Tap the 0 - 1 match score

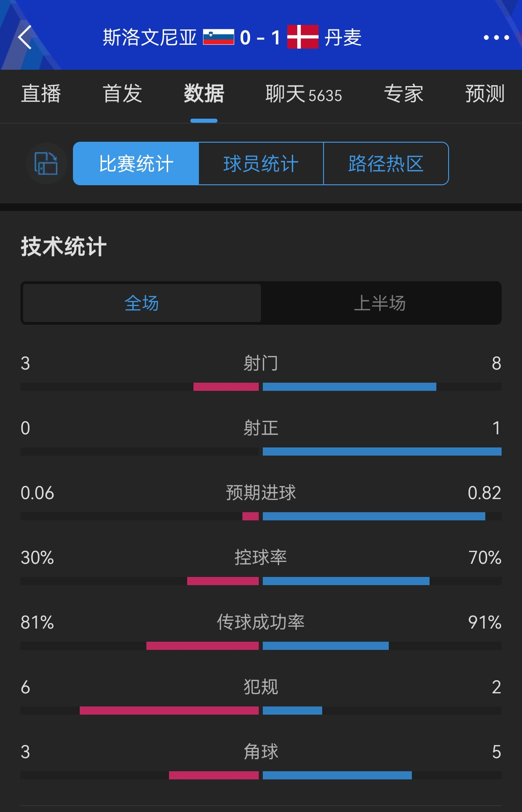[261, 38]
